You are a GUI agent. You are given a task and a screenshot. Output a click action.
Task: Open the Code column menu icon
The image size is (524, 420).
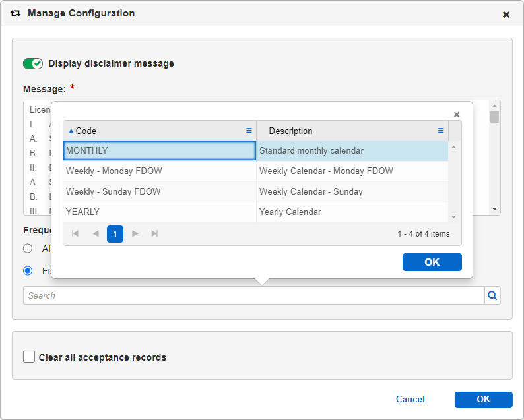tap(249, 131)
